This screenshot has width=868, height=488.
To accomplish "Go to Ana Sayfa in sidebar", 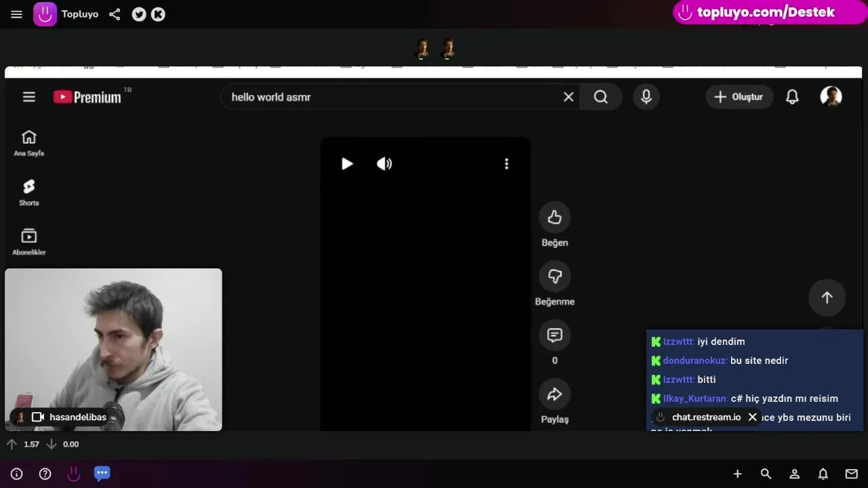I will [28, 143].
